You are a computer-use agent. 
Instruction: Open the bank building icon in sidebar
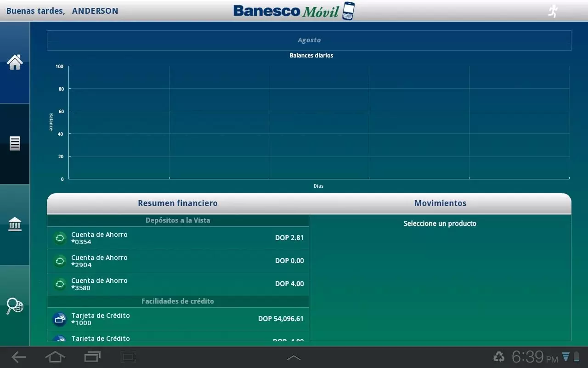pos(15,224)
